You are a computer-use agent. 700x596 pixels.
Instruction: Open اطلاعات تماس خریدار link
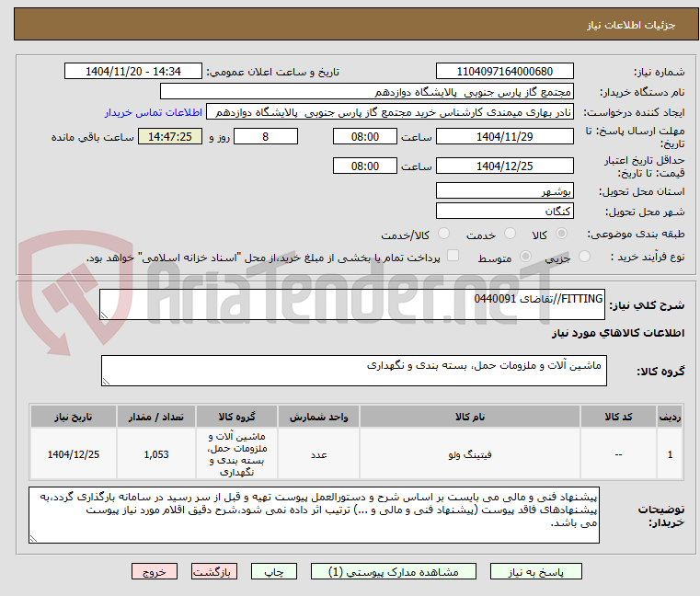154,112
